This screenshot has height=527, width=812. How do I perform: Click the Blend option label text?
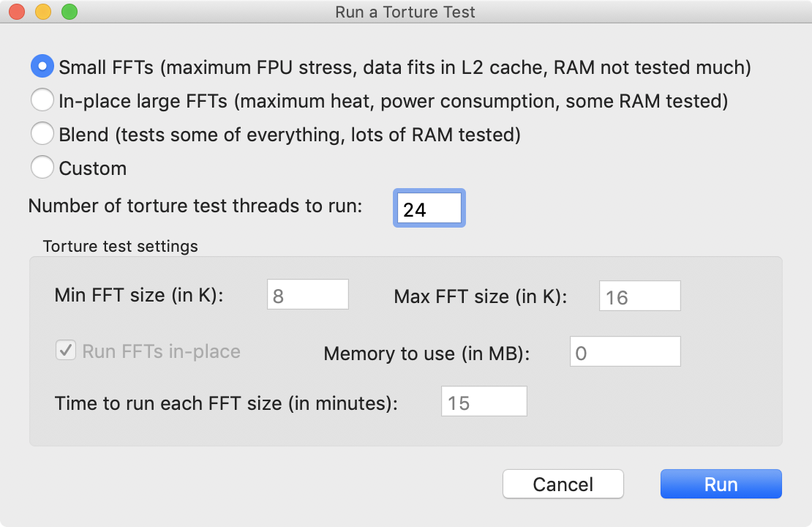pyautogui.click(x=290, y=135)
